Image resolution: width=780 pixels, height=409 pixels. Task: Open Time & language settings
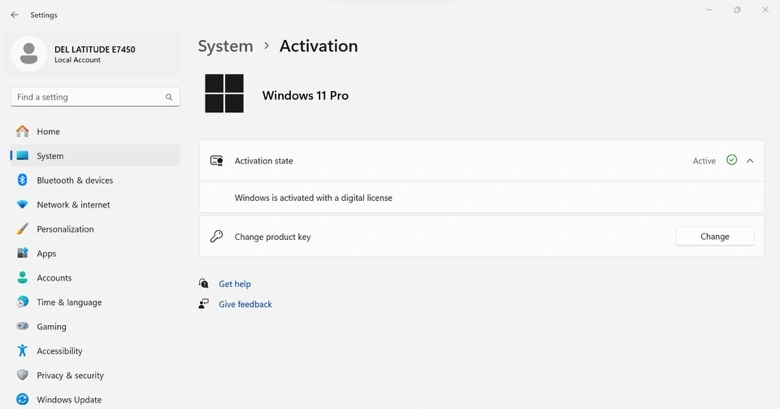pyautogui.click(x=95, y=302)
